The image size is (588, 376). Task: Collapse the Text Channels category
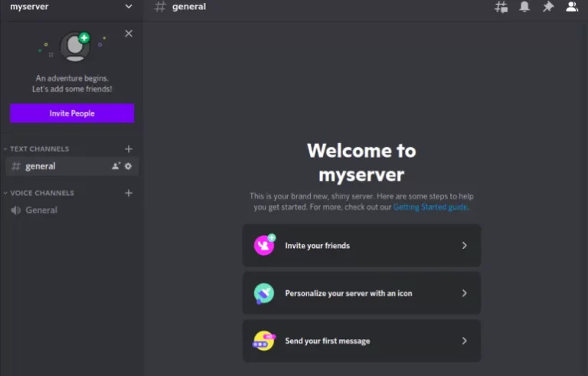38,149
